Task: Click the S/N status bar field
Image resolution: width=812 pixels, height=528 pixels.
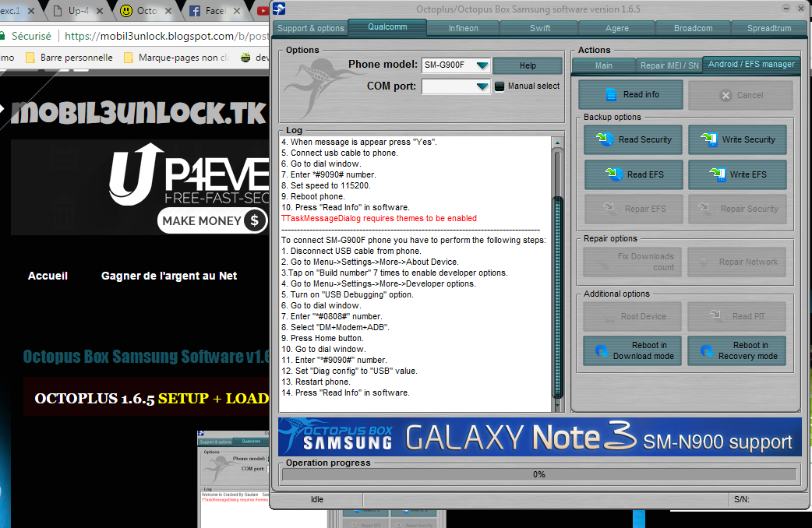Action: coord(768,499)
